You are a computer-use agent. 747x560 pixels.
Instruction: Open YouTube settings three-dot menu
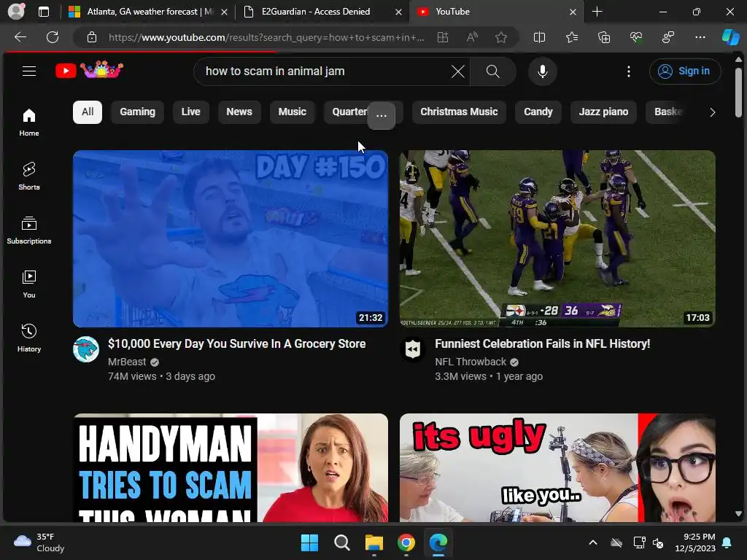[629, 71]
